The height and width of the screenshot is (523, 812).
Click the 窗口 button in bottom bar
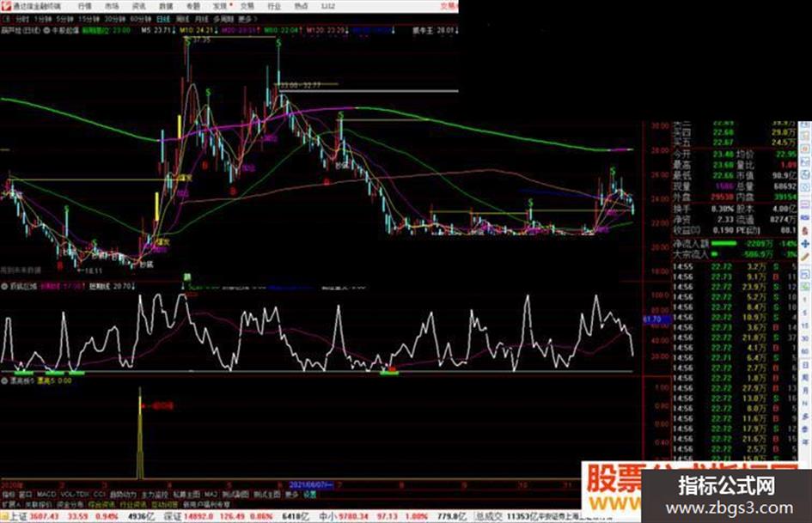tap(26, 495)
